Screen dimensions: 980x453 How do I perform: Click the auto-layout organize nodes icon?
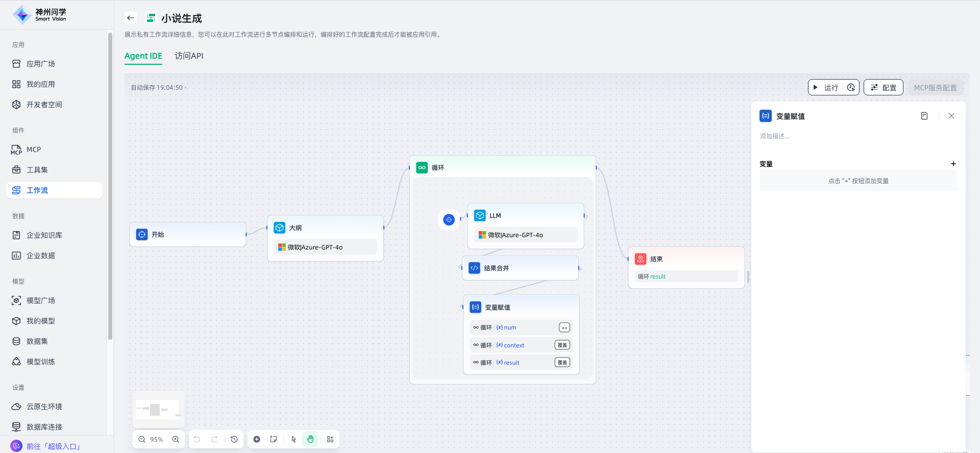[x=330, y=439]
